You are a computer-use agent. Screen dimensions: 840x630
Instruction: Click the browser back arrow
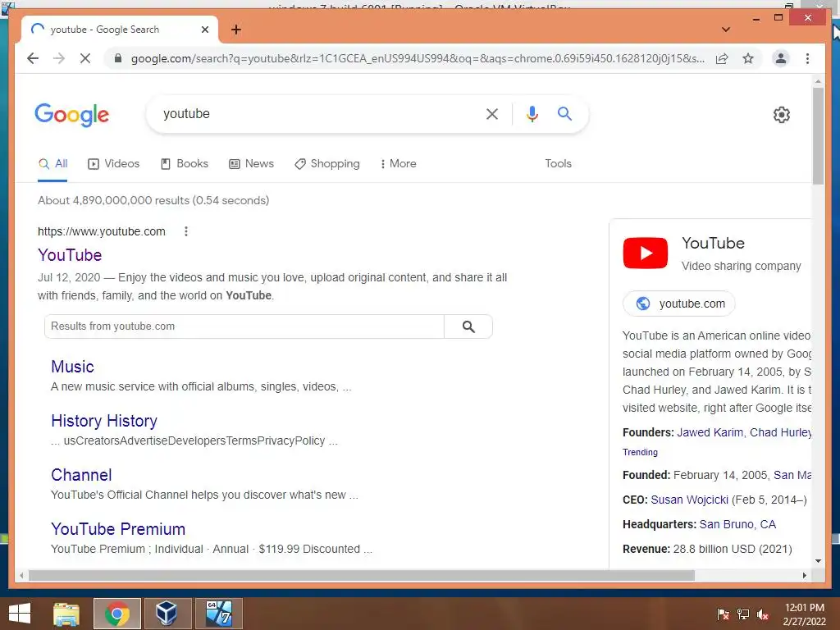point(33,58)
